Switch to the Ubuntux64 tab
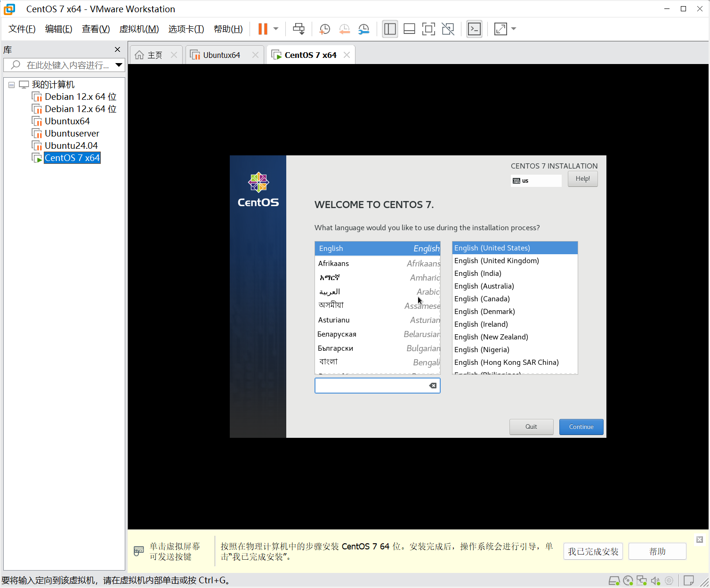The height and width of the screenshot is (588, 710). [x=221, y=55]
